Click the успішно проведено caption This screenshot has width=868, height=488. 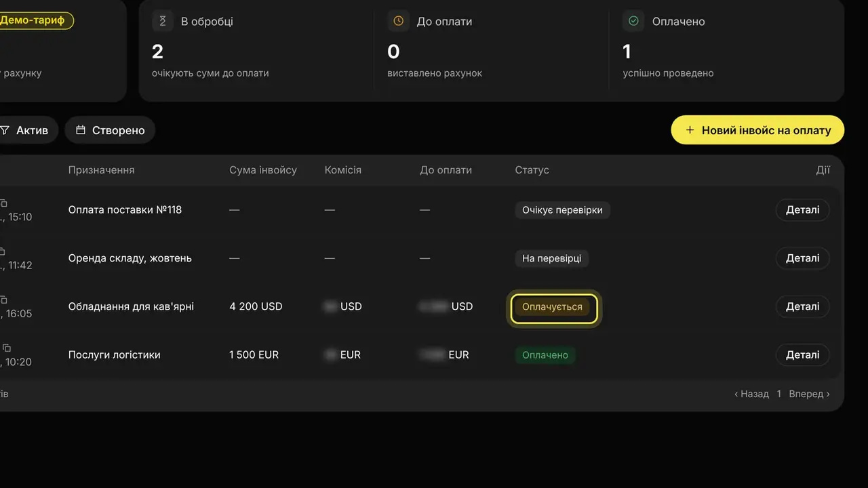(668, 73)
